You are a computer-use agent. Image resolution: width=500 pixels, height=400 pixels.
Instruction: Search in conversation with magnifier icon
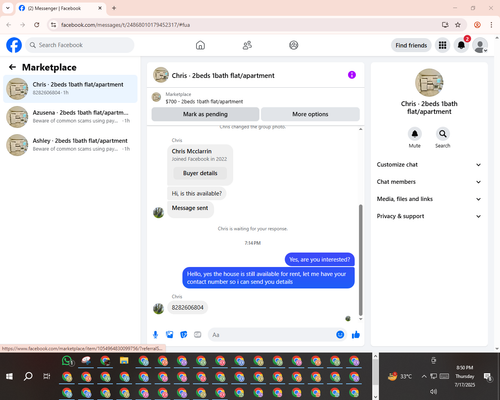point(443,134)
